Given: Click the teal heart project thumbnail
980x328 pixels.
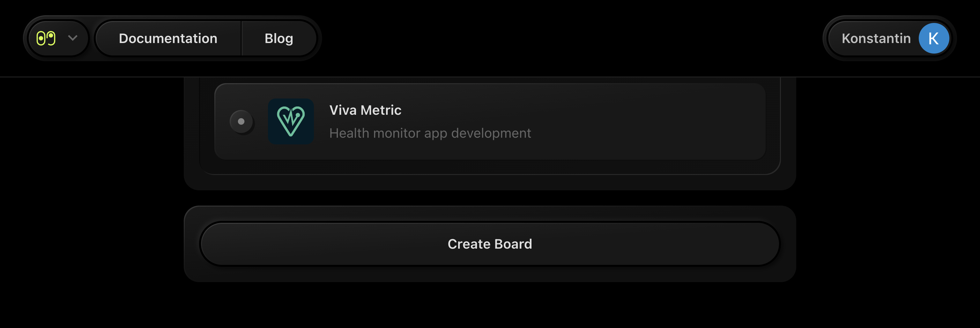Looking at the screenshot, I should [291, 122].
